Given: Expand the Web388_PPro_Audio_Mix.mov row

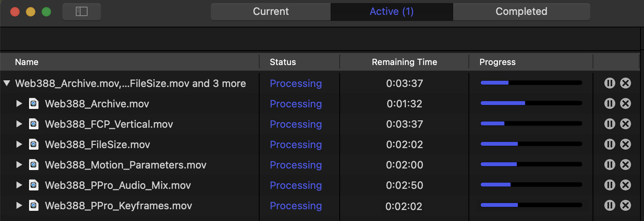Looking at the screenshot, I should [19, 185].
